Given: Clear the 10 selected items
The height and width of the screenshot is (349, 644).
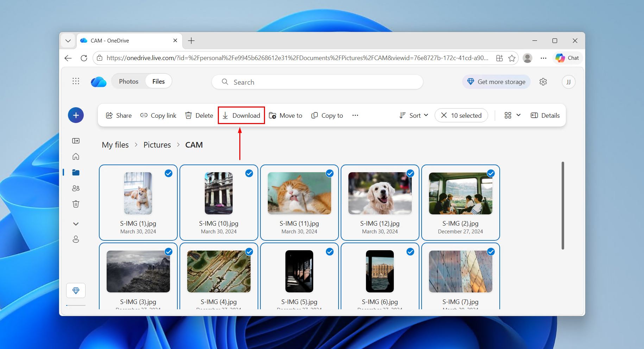Looking at the screenshot, I should [x=461, y=115].
